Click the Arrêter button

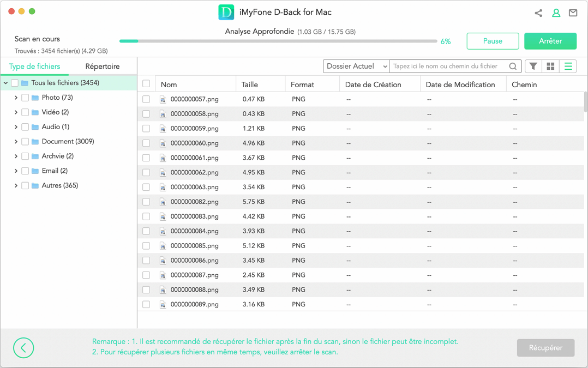pyautogui.click(x=550, y=41)
